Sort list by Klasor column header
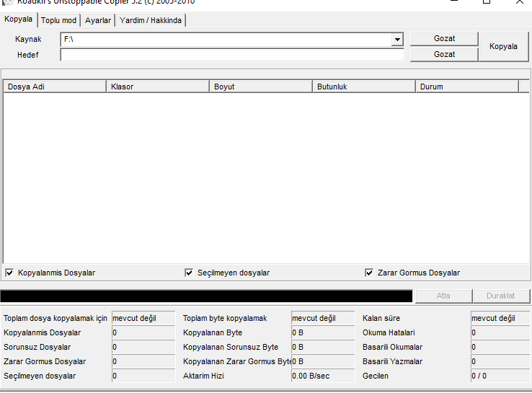The image size is (532, 393). (158, 87)
